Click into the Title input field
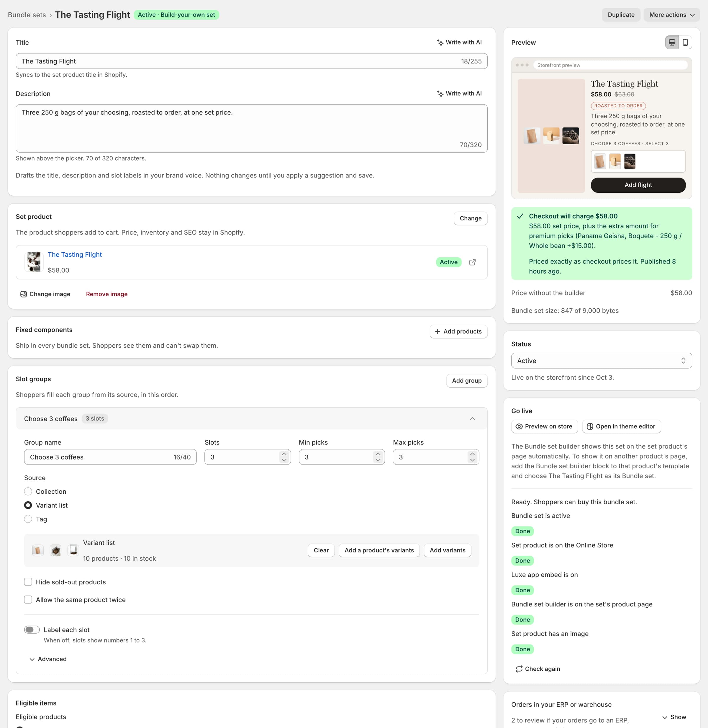Image resolution: width=708 pixels, height=728 pixels. tap(251, 61)
